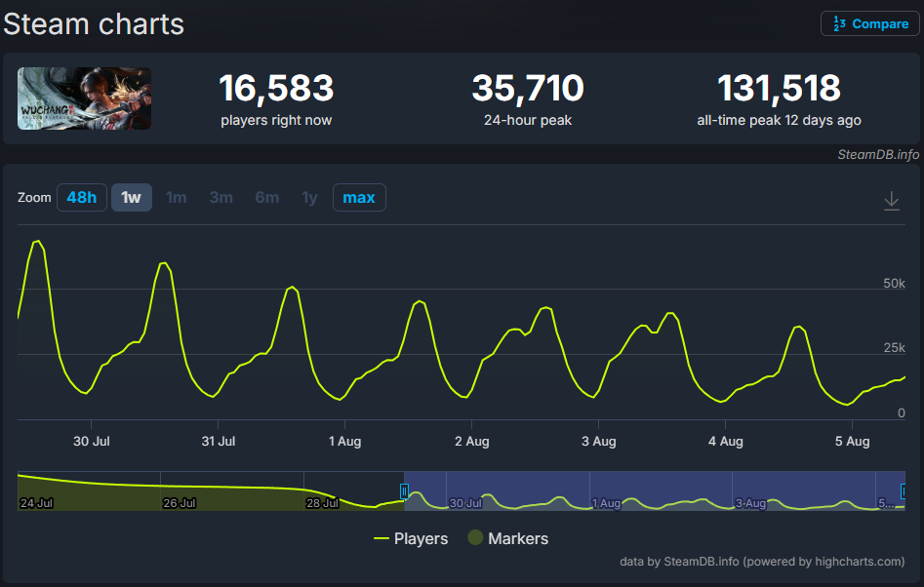
Task: Click the right navigator range handle
Action: point(904,490)
